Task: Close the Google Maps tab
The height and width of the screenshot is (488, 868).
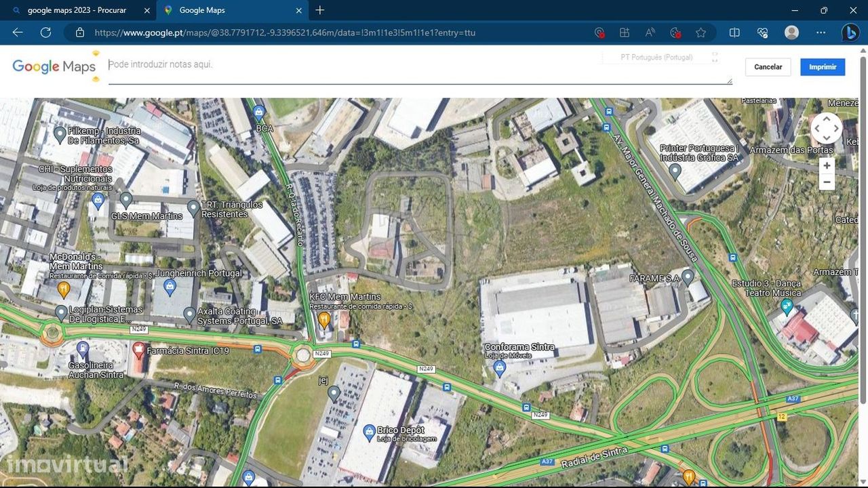Action: click(298, 10)
